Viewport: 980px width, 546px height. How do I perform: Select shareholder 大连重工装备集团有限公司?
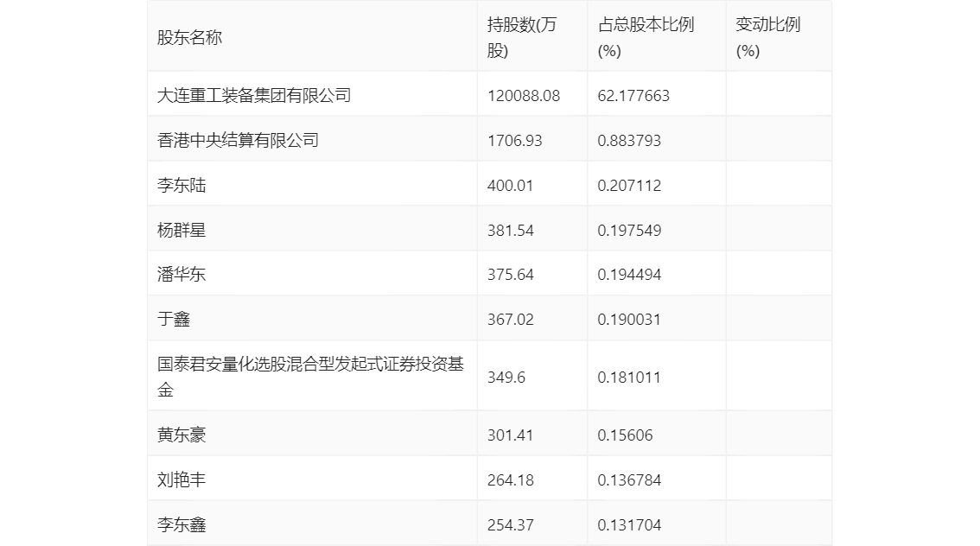pos(254,96)
